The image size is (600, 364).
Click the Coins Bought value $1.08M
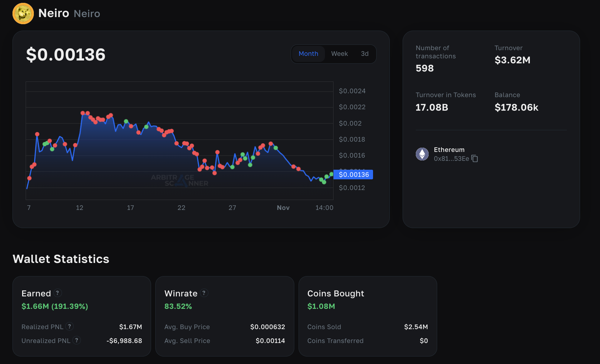click(x=321, y=306)
